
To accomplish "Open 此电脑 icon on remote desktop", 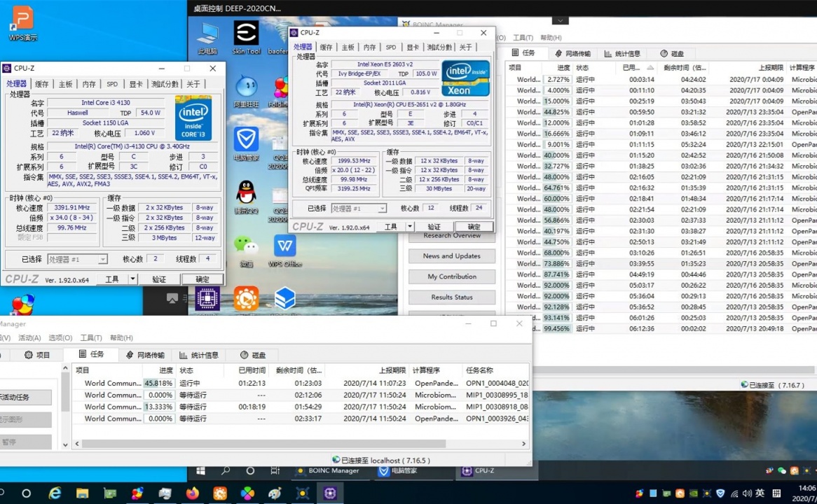I will (207, 38).
